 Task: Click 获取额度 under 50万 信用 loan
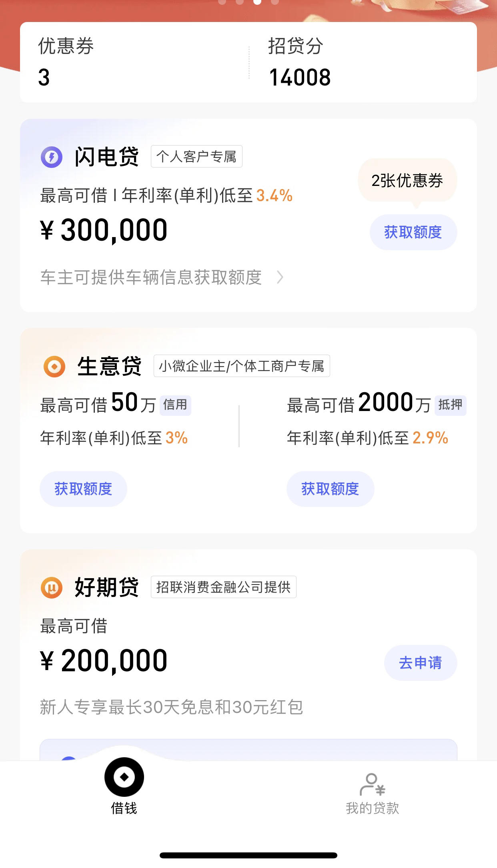coord(83,489)
